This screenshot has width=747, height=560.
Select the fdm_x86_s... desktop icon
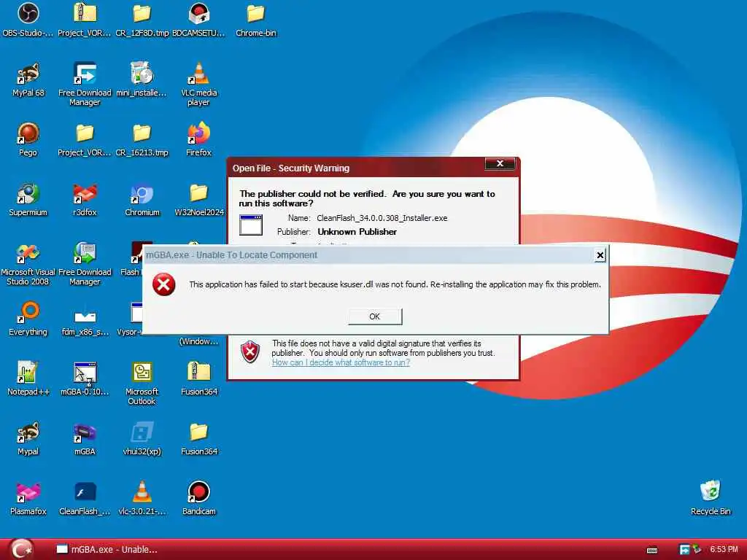[x=85, y=319]
